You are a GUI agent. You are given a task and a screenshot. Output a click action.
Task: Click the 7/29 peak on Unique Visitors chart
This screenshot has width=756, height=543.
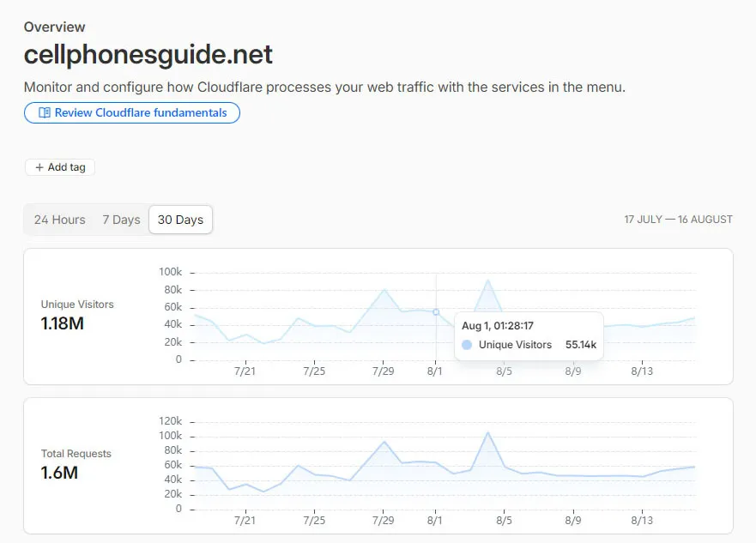tap(384, 290)
